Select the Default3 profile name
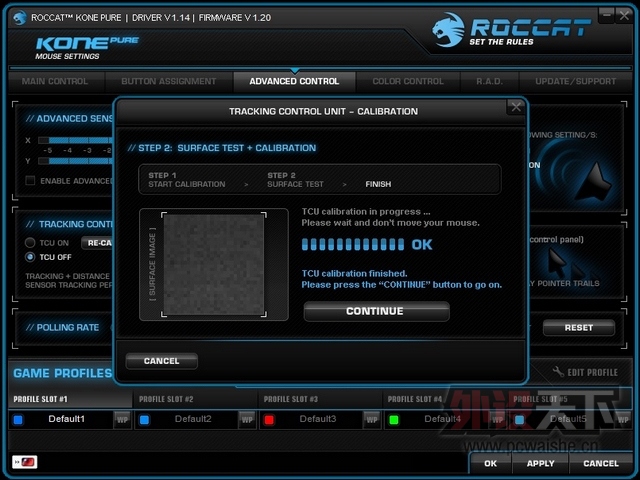The width and height of the screenshot is (640, 480). click(318, 419)
